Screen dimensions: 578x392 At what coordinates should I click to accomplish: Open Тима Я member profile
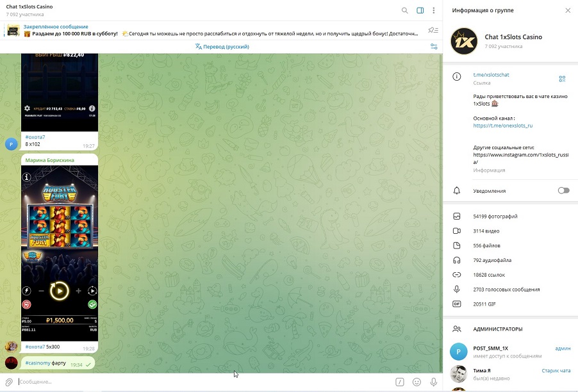[510, 374]
